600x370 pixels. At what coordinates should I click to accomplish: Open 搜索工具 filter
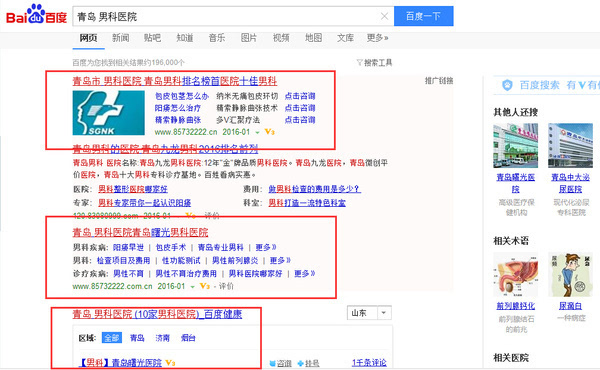[374, 62]
